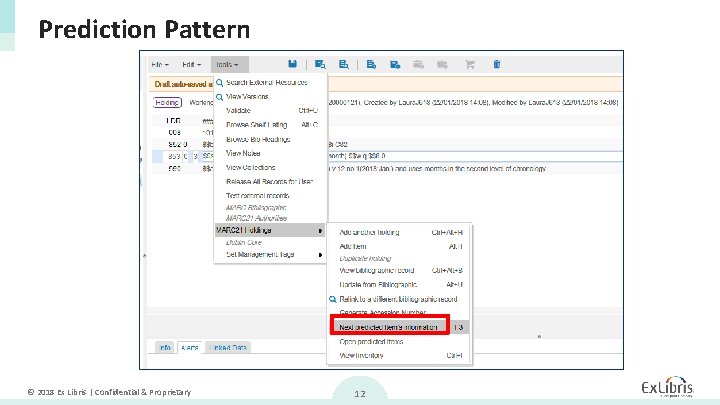
Task: Select View Notes menu entry
Action: point(243,153)
